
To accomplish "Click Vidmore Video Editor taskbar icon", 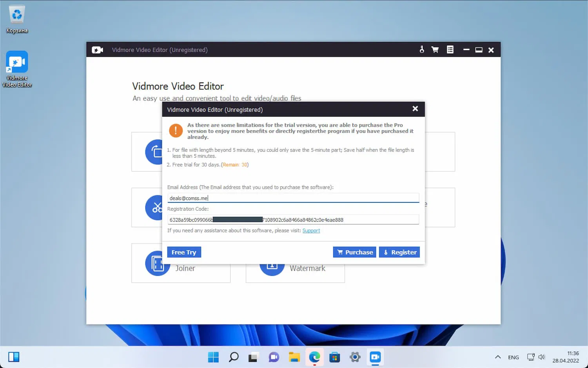I will [375, 357].
